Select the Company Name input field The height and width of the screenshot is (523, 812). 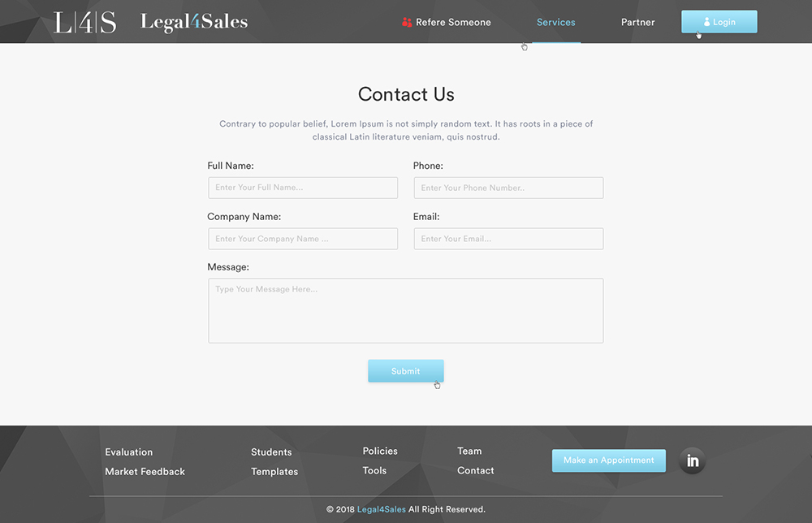pos(303,239)
